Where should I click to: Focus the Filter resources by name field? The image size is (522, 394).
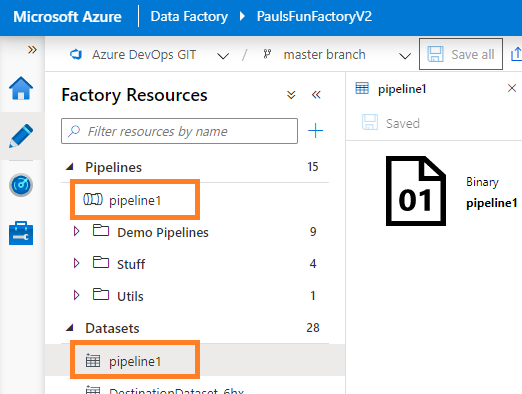pyautogui.click(x=179, y=131)
